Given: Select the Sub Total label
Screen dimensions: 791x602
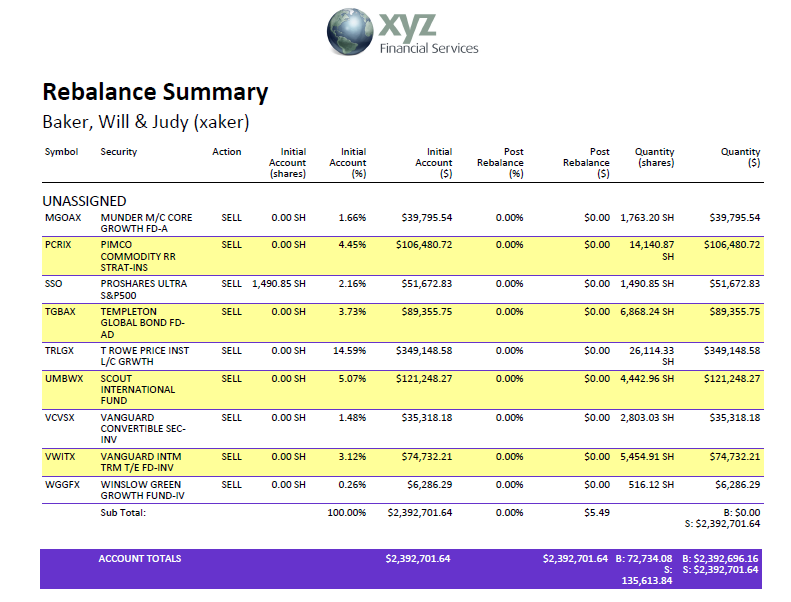Looking at the screenshot, I should pos(123,512).
